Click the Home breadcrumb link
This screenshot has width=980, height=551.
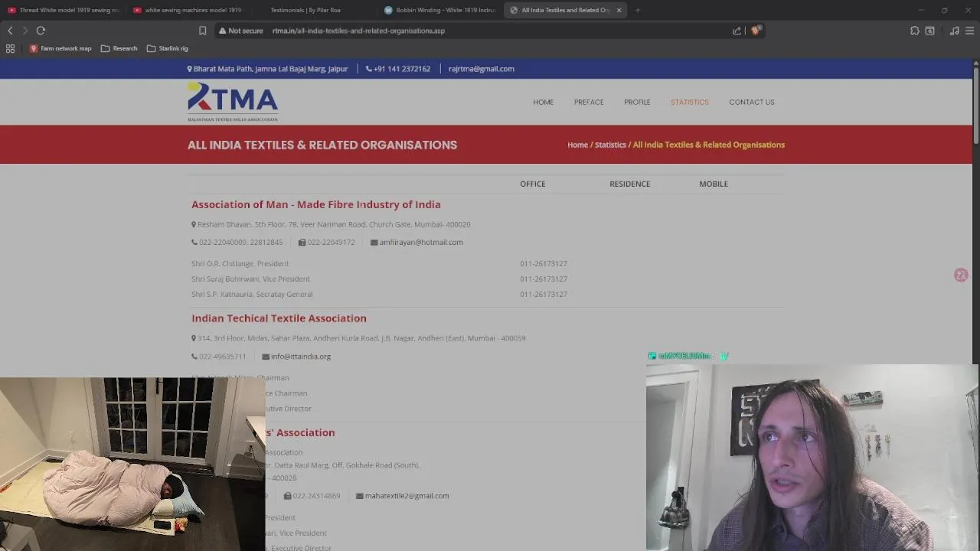(577, 145)
